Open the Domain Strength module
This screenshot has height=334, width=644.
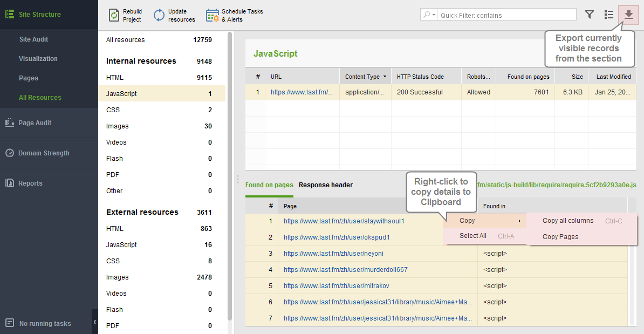tap(49, 153)
